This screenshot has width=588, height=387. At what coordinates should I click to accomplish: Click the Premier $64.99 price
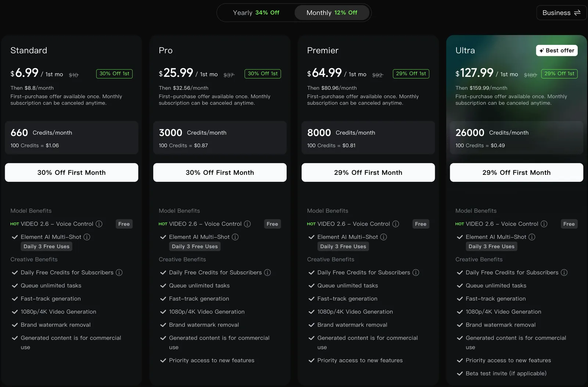pyautogui.click(x=325, y=73)
